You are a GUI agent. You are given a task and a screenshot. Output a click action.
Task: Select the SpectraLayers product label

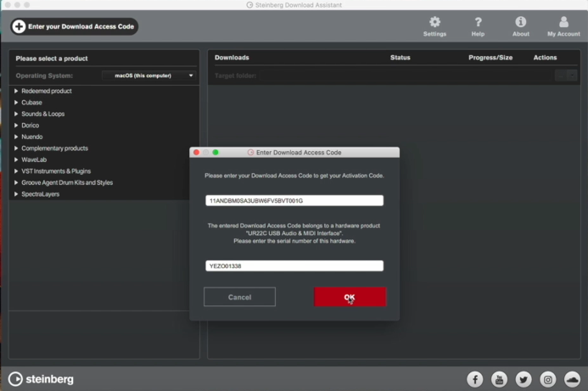pyautogui.click(x=41, y=194)
